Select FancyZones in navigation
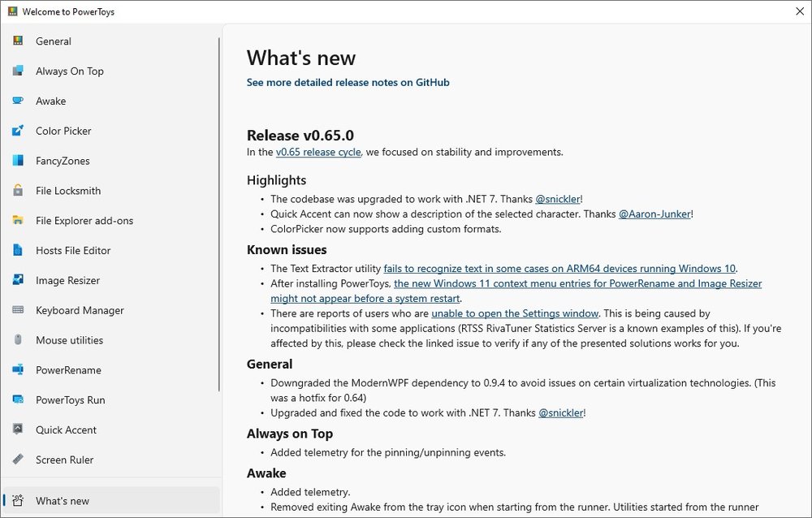The width and height of the screenshot is (812, 518). click(x=63, y=161)
